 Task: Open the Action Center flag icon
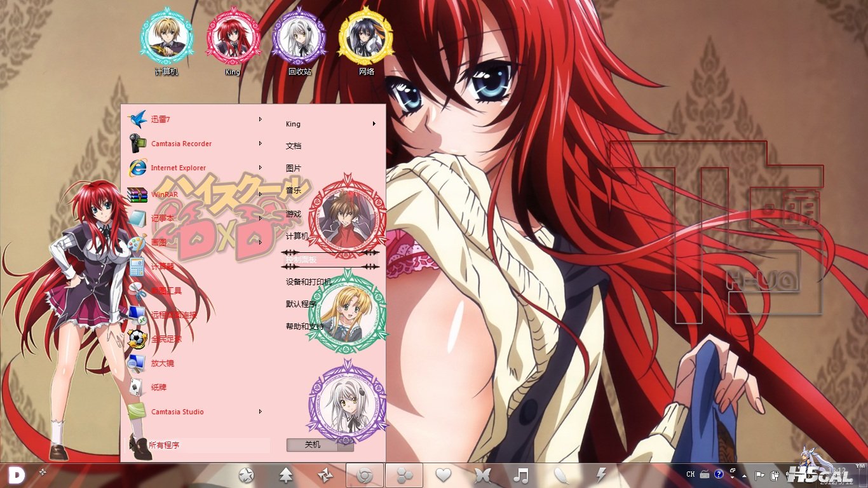[x=760, y=475]
